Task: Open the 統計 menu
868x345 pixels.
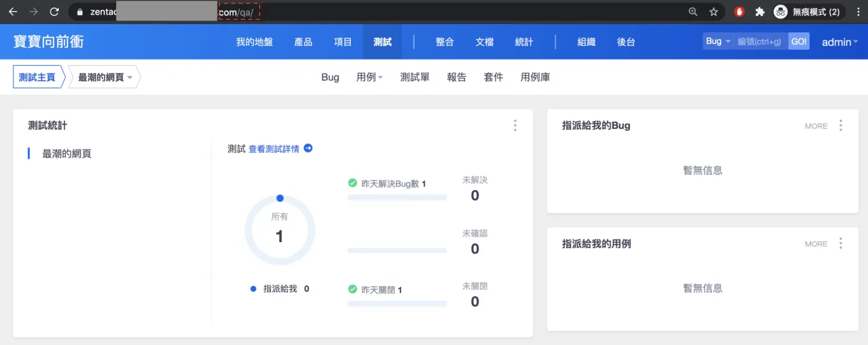Action: pos(524,42)
